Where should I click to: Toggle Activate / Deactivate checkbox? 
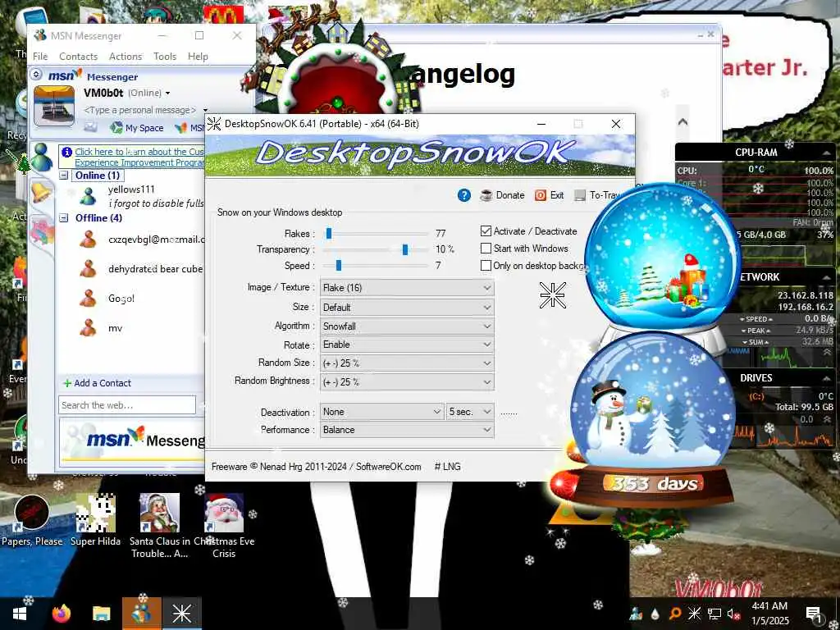pos(486,231)
